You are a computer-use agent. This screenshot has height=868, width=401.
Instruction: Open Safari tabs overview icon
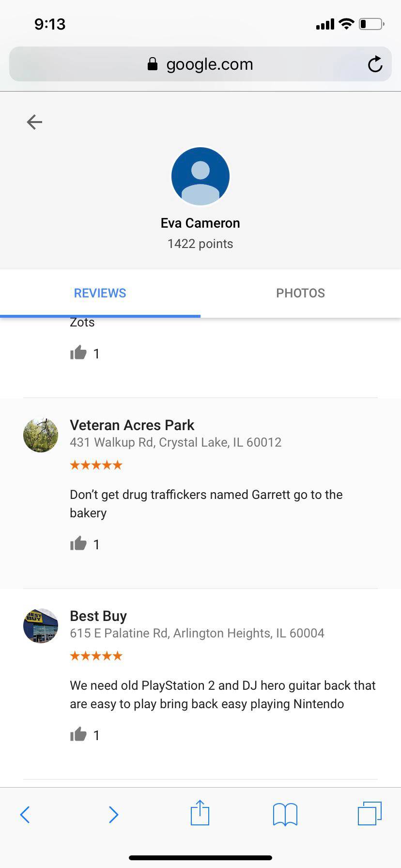[x=370, y=813]
